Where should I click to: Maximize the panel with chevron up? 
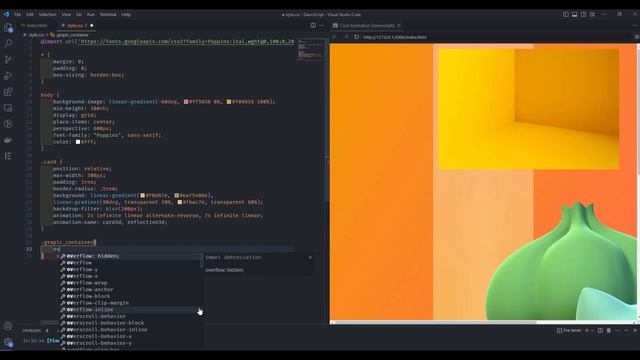coord(626,330)
